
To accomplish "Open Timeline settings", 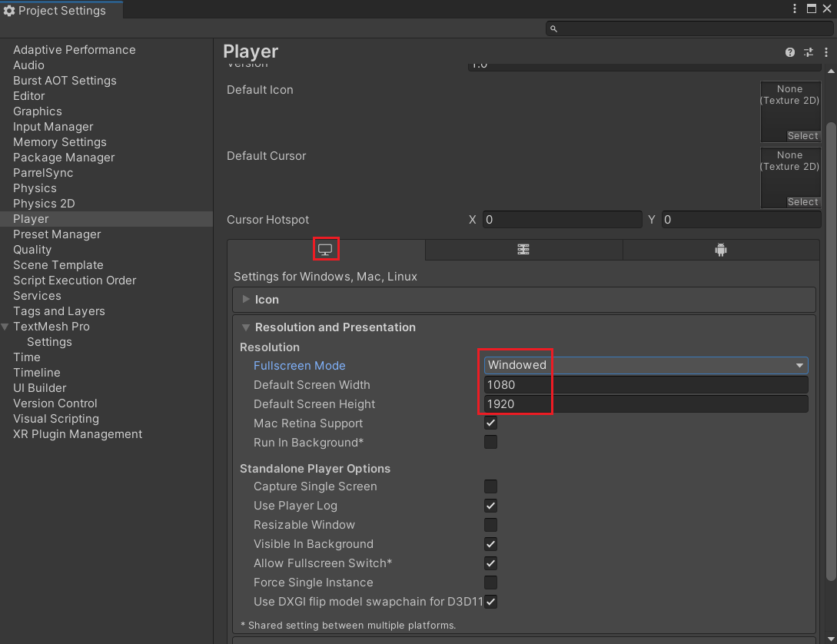I will (36, 373).
